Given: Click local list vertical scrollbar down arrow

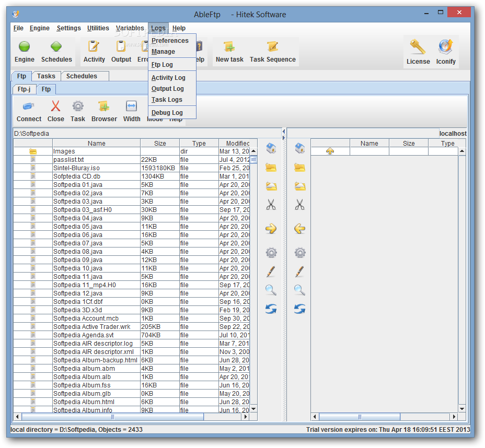Looking at the screenshot, I should [x=253, y=409].
